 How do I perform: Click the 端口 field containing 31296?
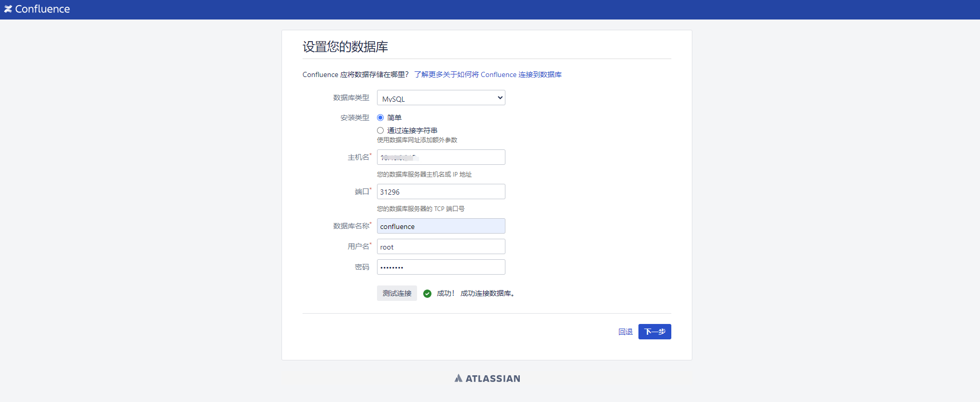pos(441,192)
